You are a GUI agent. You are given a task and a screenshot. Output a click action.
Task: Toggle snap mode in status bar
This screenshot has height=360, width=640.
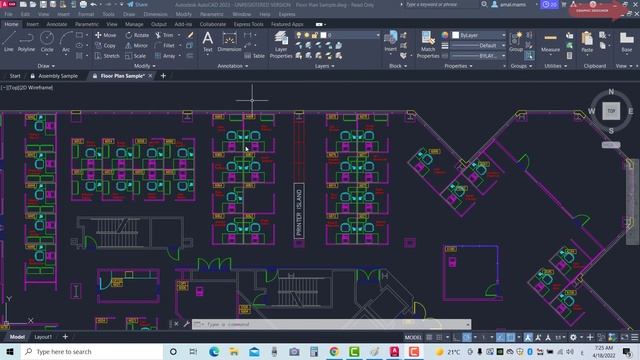439,337
